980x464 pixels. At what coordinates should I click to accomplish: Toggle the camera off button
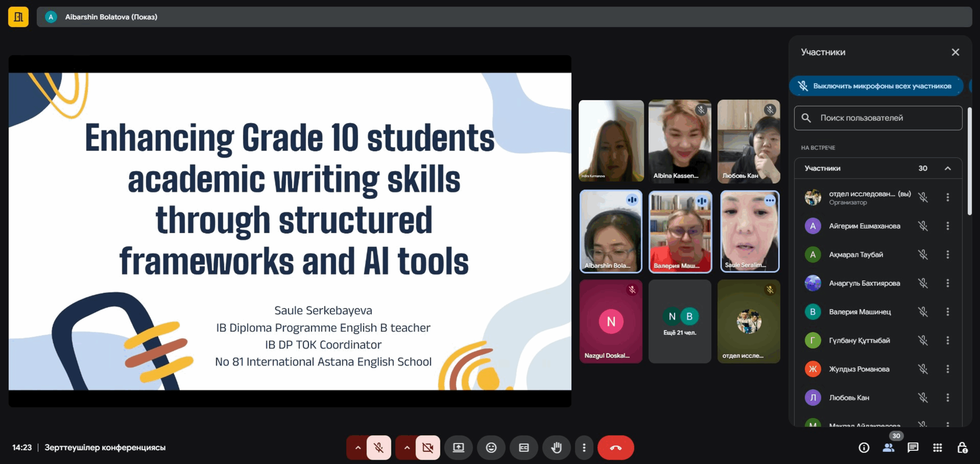(428, 447)
